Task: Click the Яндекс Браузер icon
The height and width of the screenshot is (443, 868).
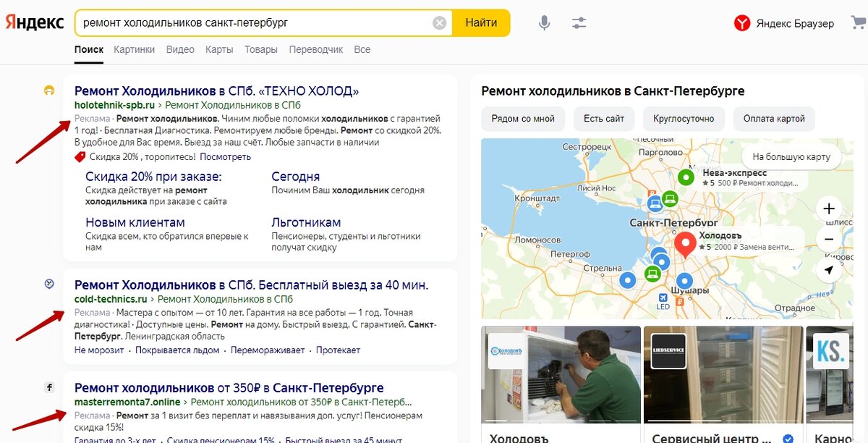Action: click(742, 22)
